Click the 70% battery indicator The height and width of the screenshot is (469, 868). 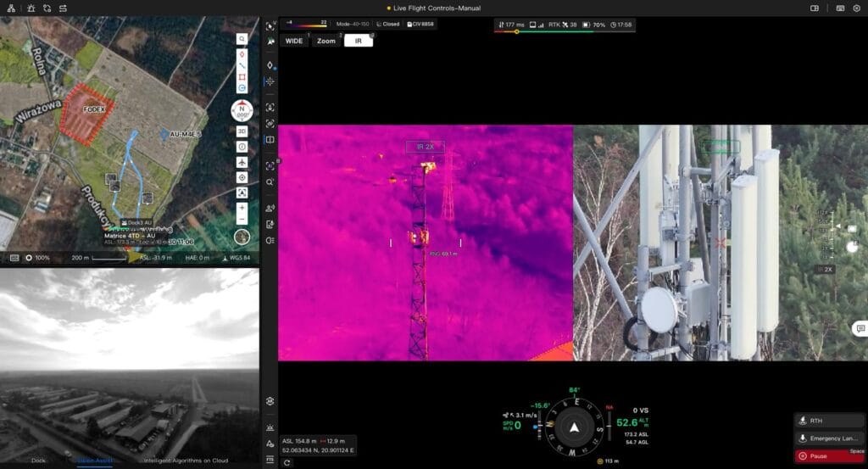[593, 25]
